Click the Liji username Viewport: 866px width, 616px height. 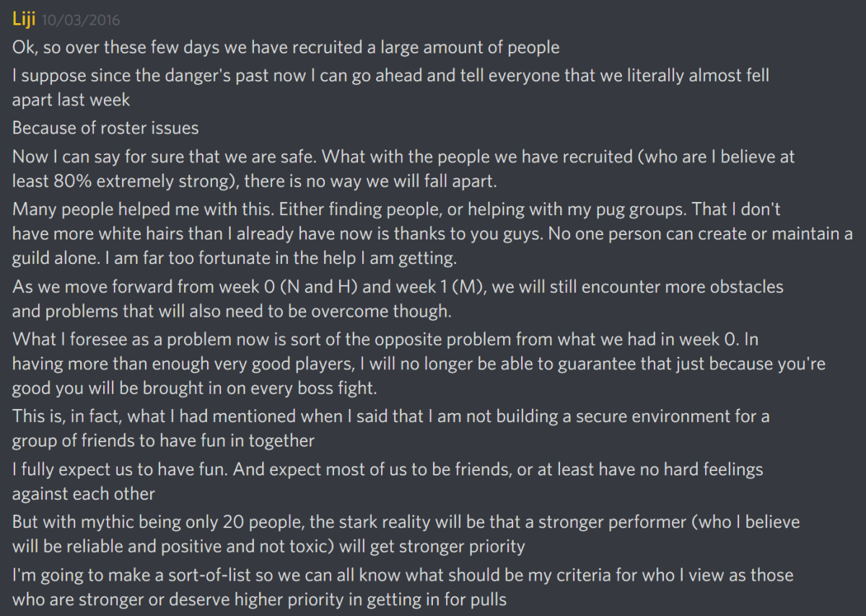pyautogui.click(x=25, y=19)
